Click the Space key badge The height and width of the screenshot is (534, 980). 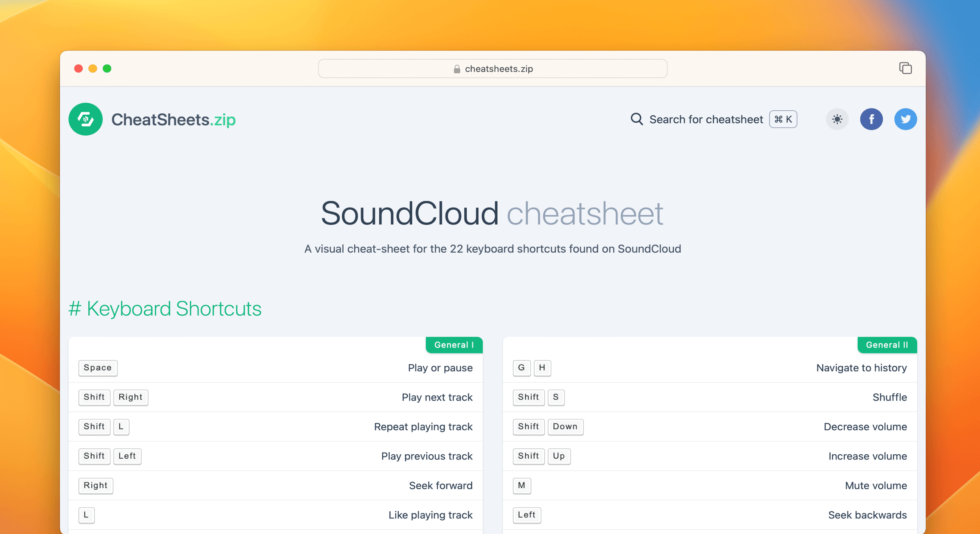[x=98, y=368]
